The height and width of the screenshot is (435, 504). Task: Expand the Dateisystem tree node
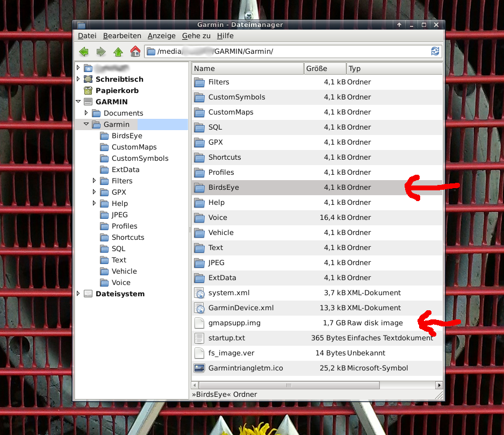click(x=78, y=294)
